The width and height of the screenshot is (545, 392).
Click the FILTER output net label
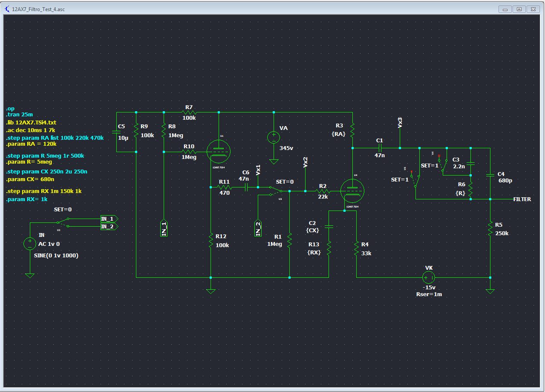522,199
